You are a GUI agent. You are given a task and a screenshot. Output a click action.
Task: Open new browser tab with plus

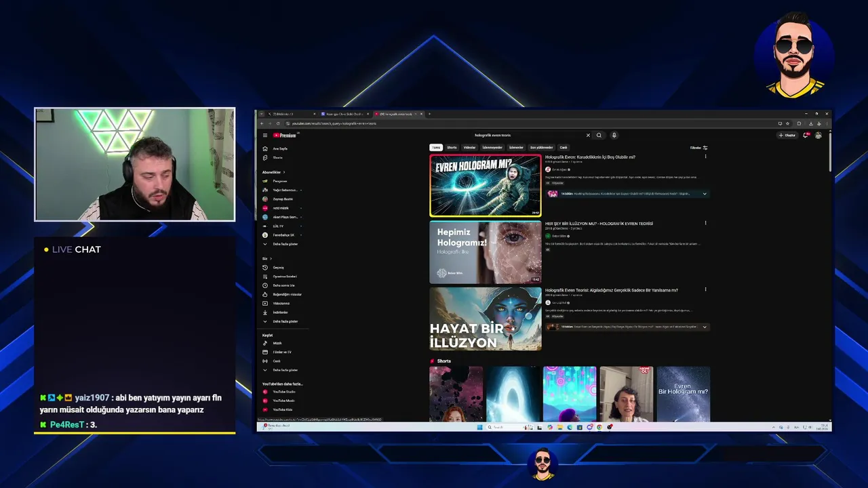[429, 114]
